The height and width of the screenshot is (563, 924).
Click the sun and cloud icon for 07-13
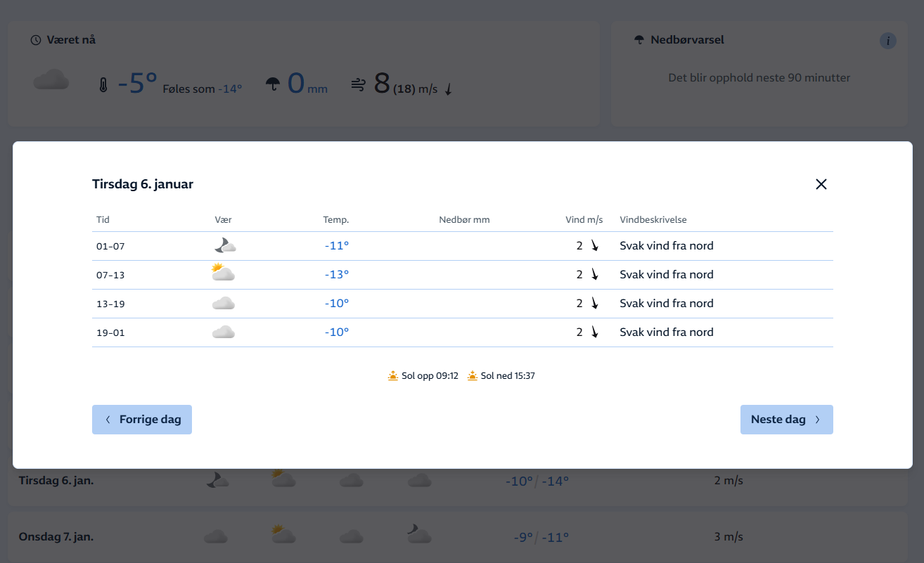[223, 273]
